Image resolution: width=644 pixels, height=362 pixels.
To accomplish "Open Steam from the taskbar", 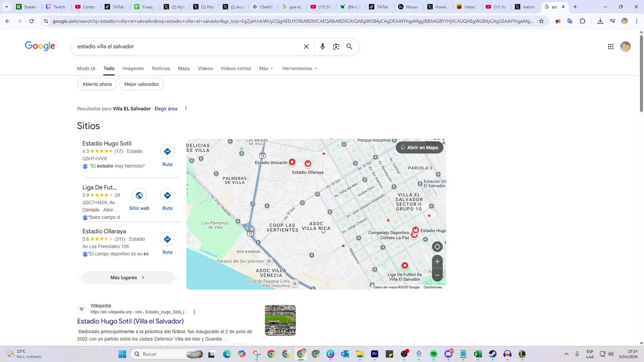I will click(493, 354).
